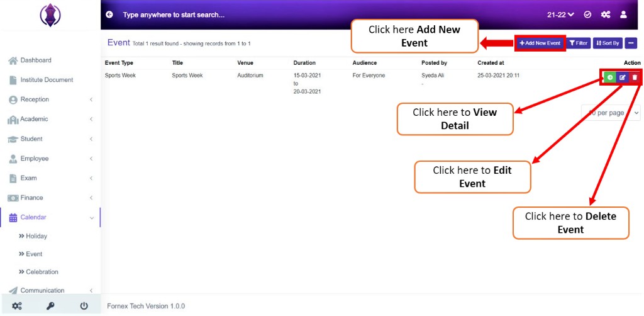
Task: Delete the Sports Week event
Action: point(635,77)
